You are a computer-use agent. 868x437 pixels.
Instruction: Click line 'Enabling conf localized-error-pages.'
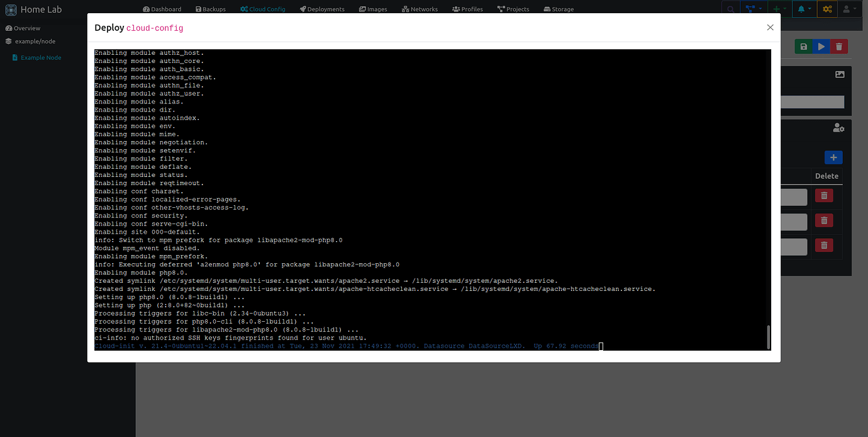167,200
